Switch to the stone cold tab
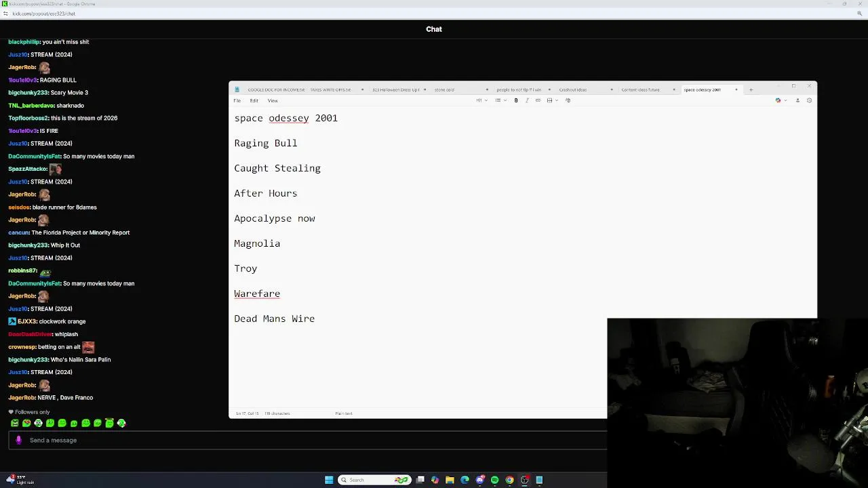868x488 pixels. 445,89
